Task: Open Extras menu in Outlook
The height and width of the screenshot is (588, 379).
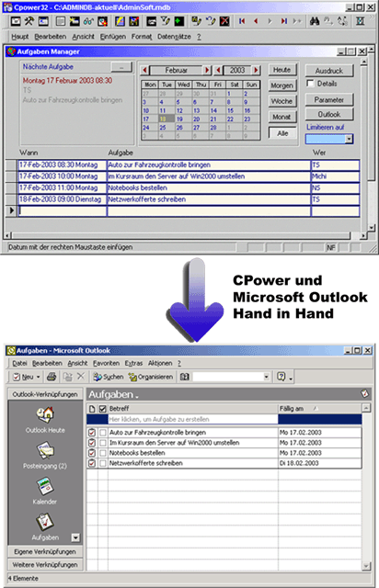Action: pos(133,363)
